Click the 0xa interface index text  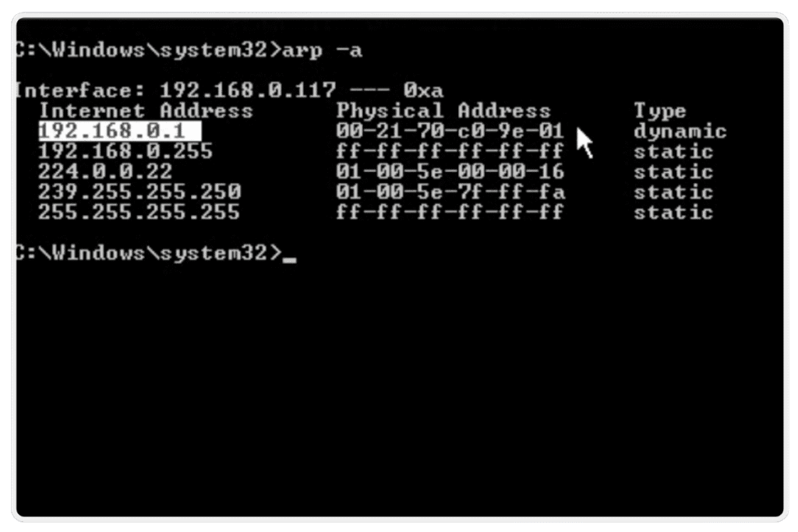pos(423,90)
